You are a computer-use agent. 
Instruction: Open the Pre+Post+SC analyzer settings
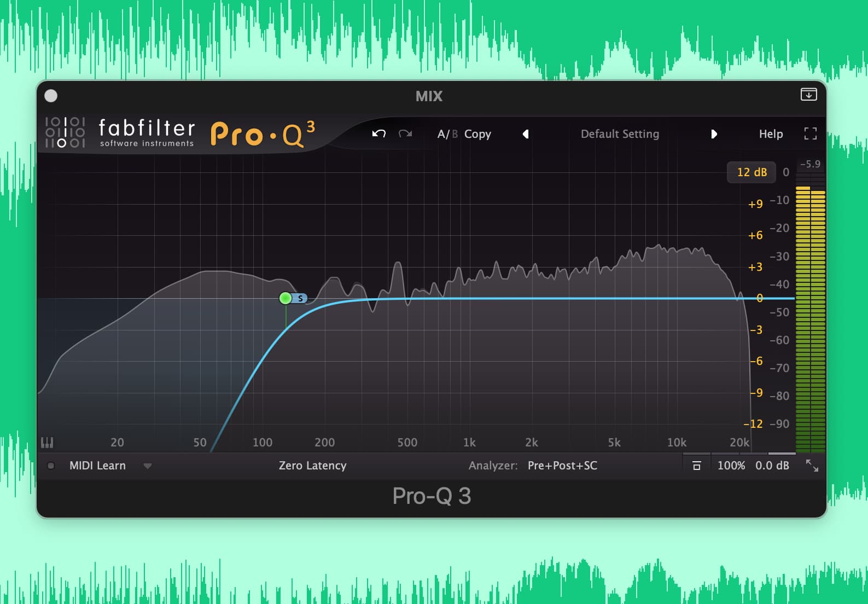pyautogui.click(x=562, y=466)
